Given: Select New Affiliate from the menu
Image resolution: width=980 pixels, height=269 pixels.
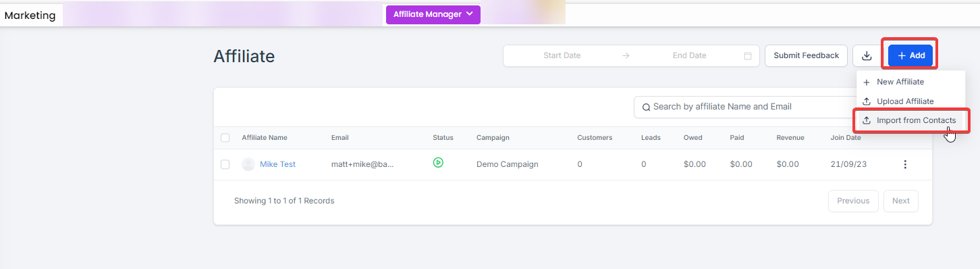Looking at the screenshot, I should tap(901, 82).
